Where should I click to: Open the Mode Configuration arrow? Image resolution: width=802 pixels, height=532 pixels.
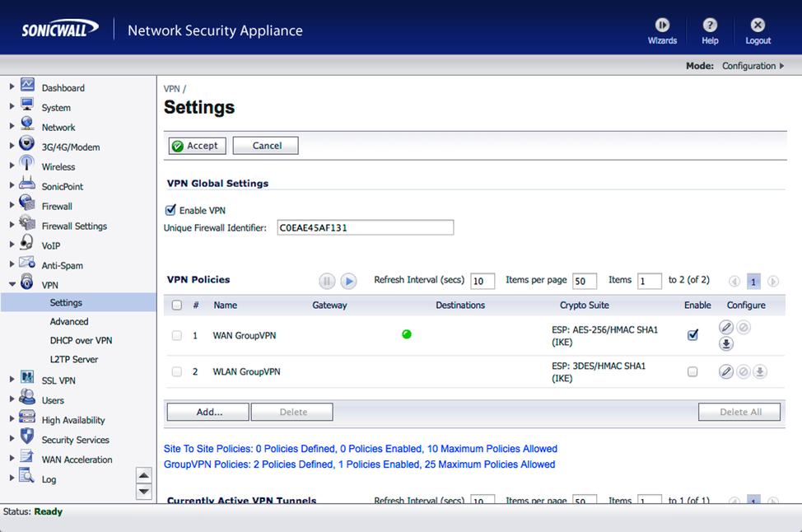coord(781,66)
